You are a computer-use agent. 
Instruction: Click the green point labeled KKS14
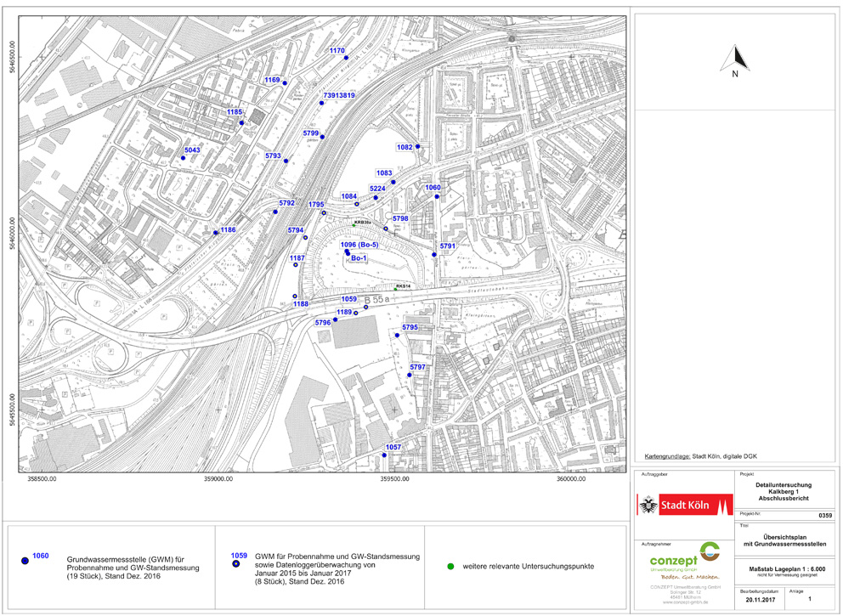[x=397, y=285]
